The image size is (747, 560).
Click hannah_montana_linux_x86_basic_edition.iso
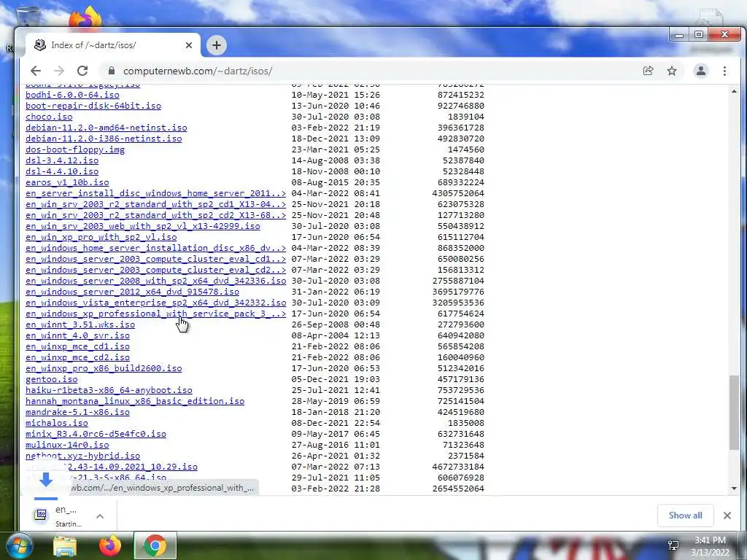[135, 402]
